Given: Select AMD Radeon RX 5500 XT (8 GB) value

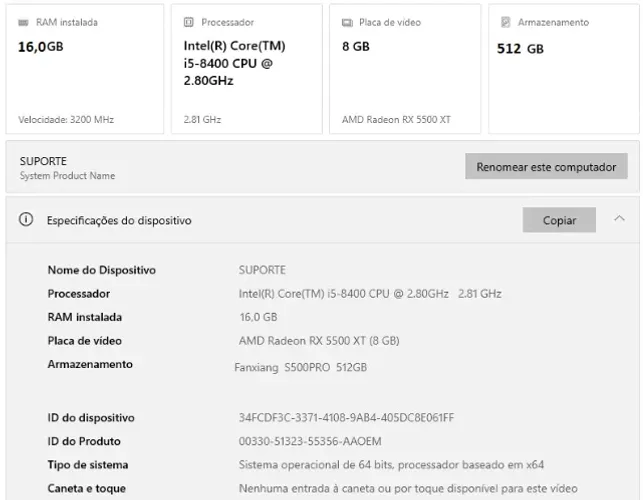Looking at the screenshot, I should 319,341.
